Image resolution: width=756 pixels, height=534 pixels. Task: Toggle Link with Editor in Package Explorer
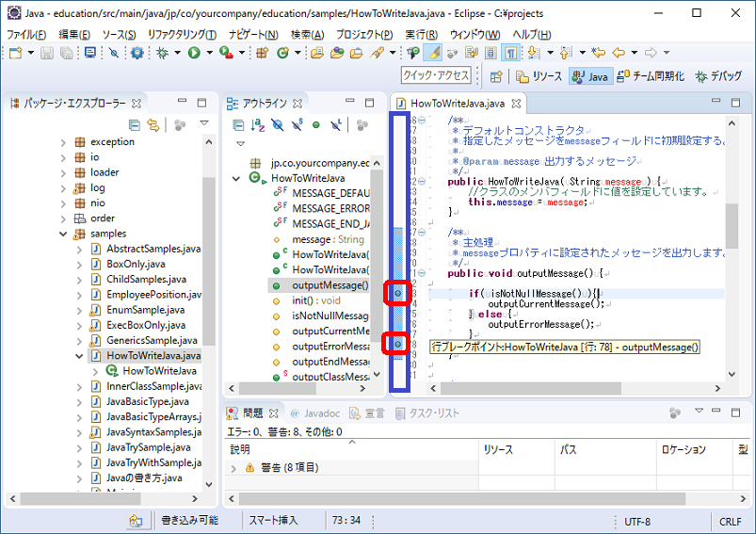pyautogui.click(x=153, y=125)
